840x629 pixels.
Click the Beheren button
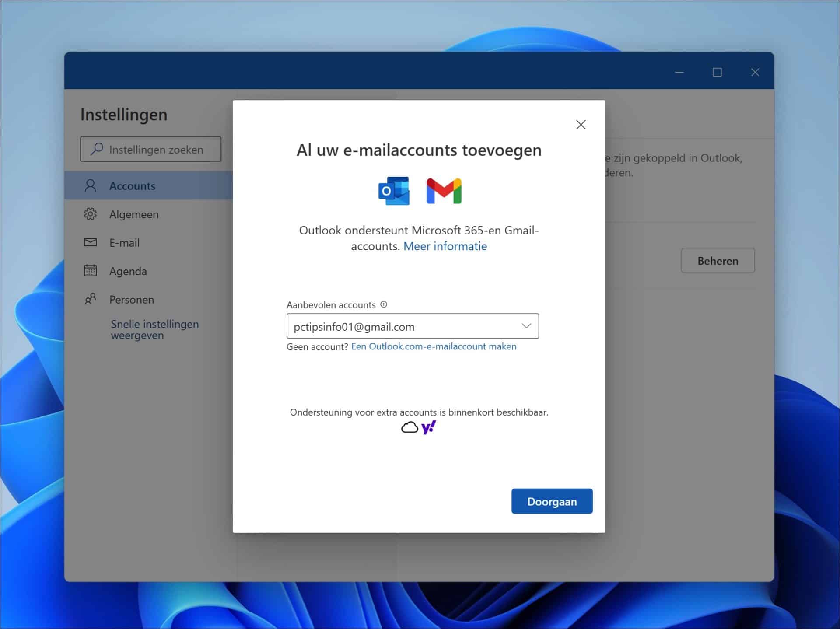(x=717, y=260)
